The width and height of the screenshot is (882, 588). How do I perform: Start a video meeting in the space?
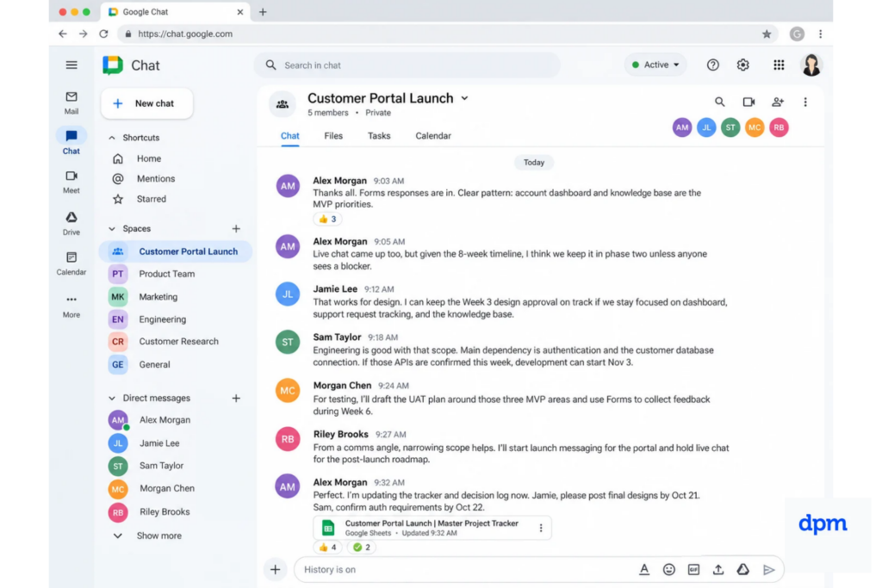pos(748,102)
